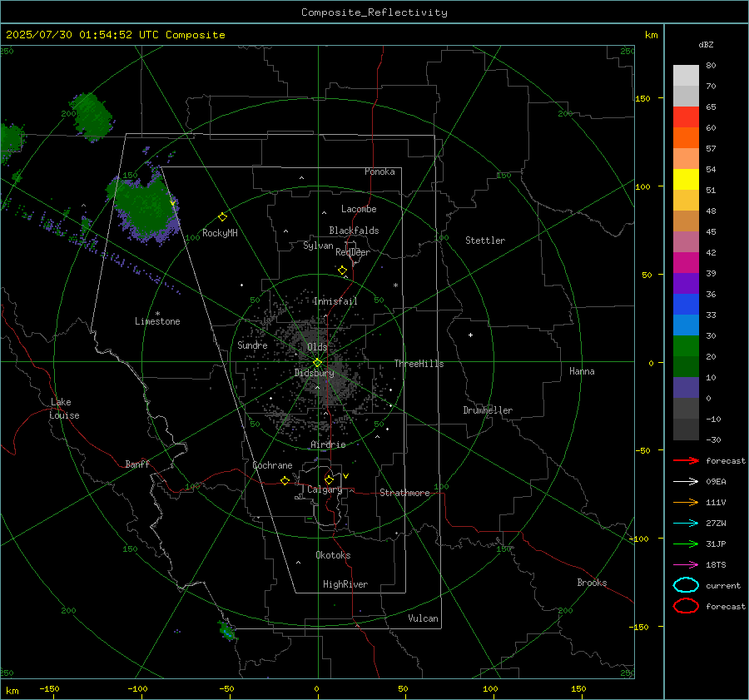Click the yellow diamond marker near RedDeer
The width and height of the screenshot is (749, 700).
(x=343, y=271)
